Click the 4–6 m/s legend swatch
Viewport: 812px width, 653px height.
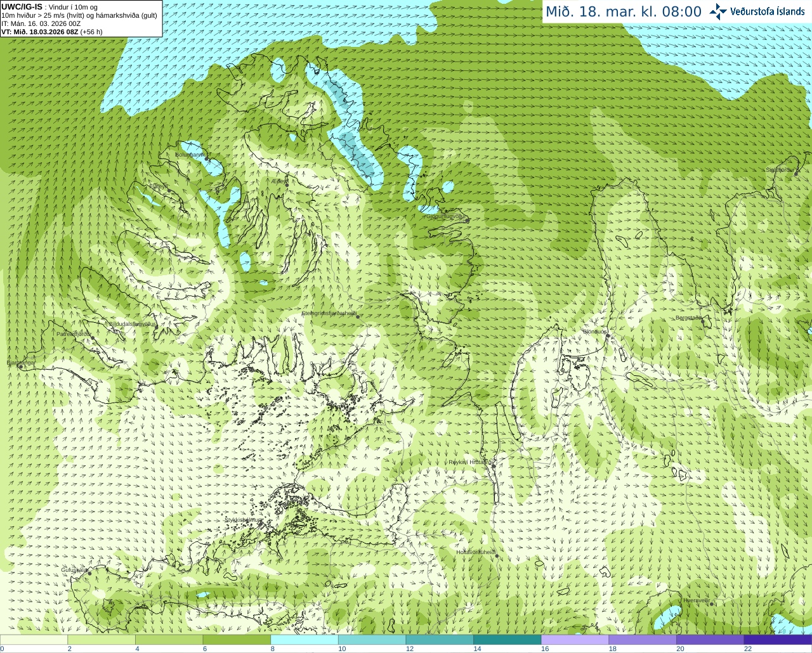(x=169, y=640)
